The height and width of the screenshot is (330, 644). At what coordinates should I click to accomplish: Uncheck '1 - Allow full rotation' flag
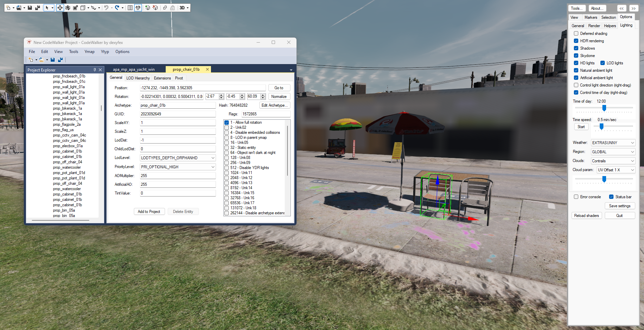227,122
